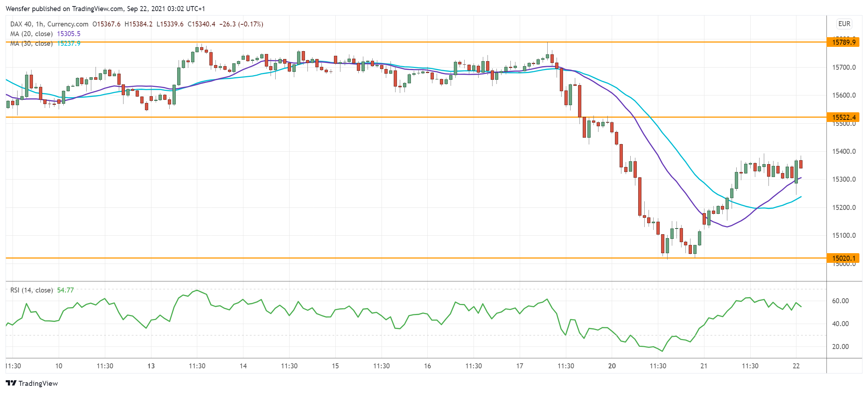Viewport: 868px width, 393px height.
Task: Click the date label 20 on time axis
Action: point(612,366)
